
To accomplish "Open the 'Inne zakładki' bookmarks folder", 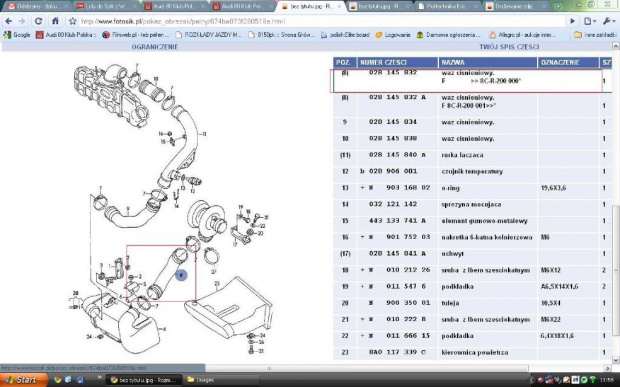I will [595, 35].
